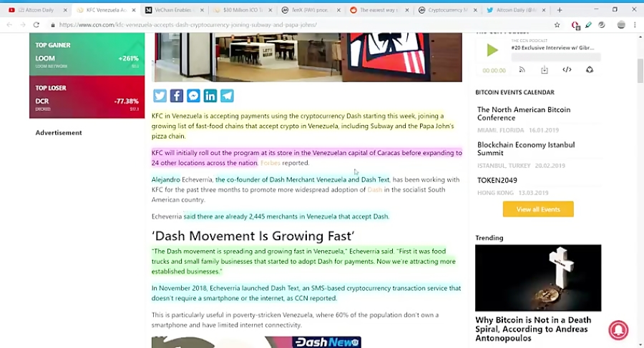This screenshot has height=348, width=644.
Task: Open trending Bitcoin cross thumbnail image
Action: (x=538, y=278)
